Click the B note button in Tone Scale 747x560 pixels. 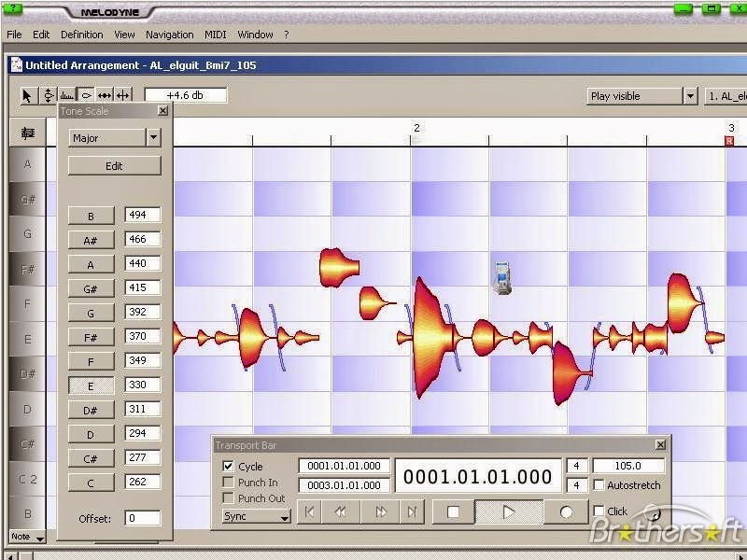coord(91,216)
